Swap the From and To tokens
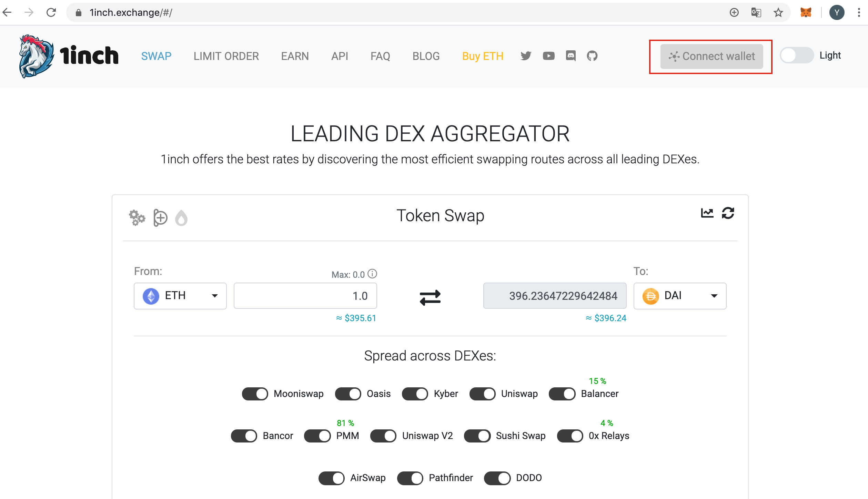Viewport: 868px width, 499px height. point(430,297)
